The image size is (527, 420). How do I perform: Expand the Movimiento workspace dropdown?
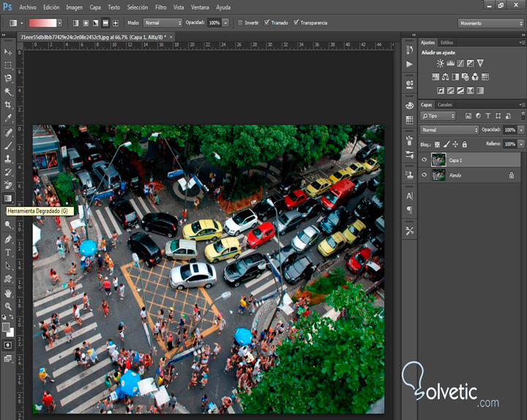pos(489,23)
